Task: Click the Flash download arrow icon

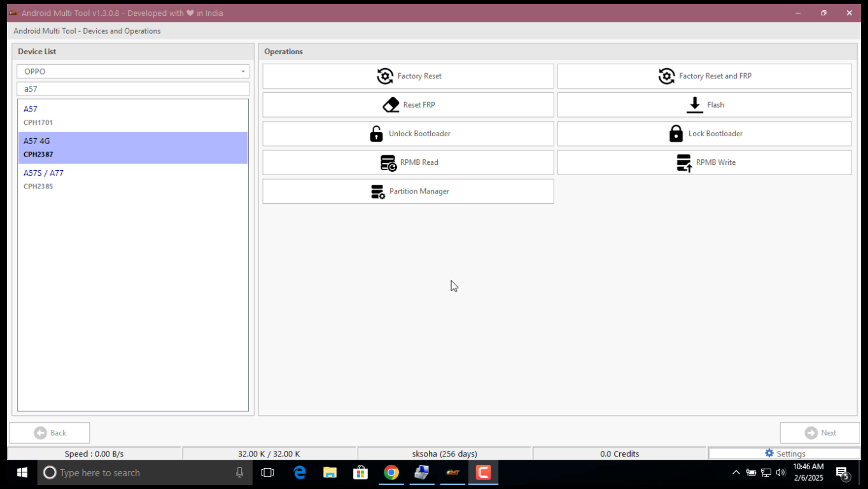Action: click(694, 105)
